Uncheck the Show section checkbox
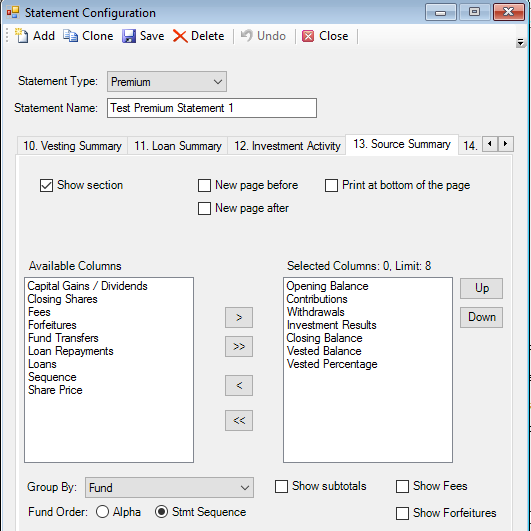 coord(46,185)
